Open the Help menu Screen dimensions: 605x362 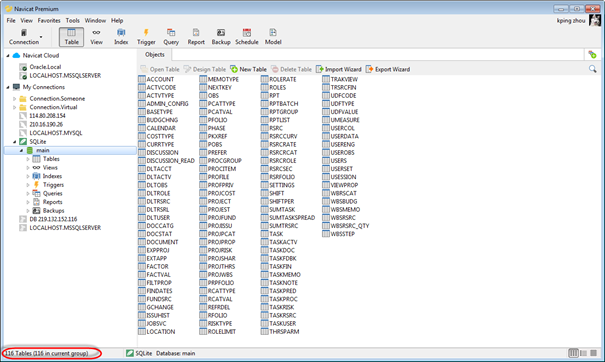117,20
